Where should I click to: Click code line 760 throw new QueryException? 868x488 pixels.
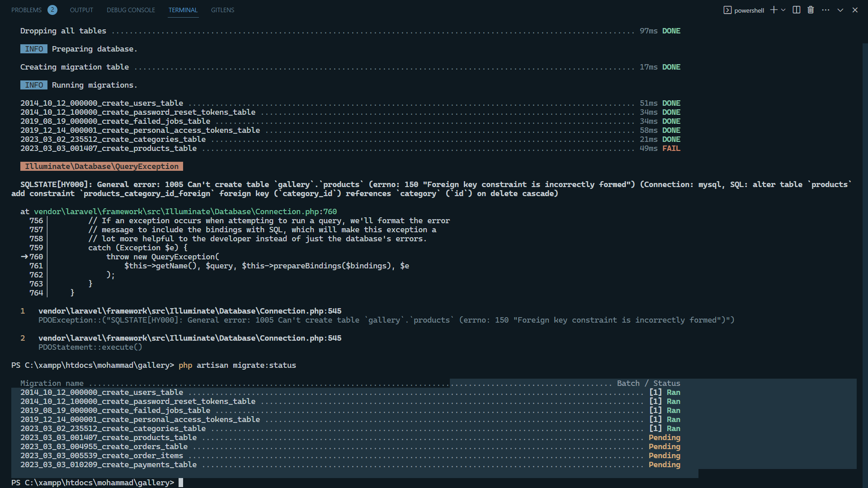coord(163,257)
